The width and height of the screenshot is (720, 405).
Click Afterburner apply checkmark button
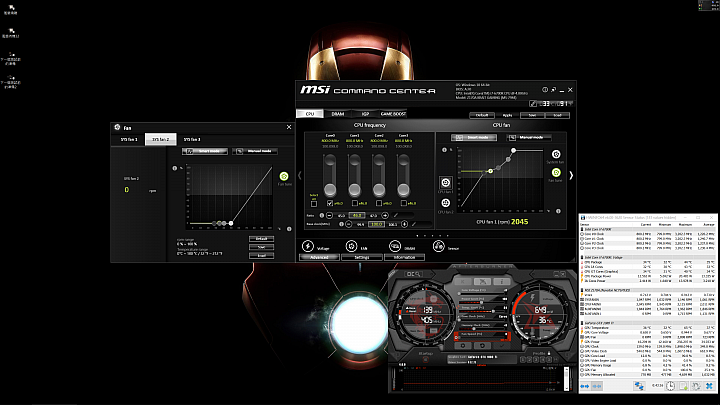click(501, 346)
